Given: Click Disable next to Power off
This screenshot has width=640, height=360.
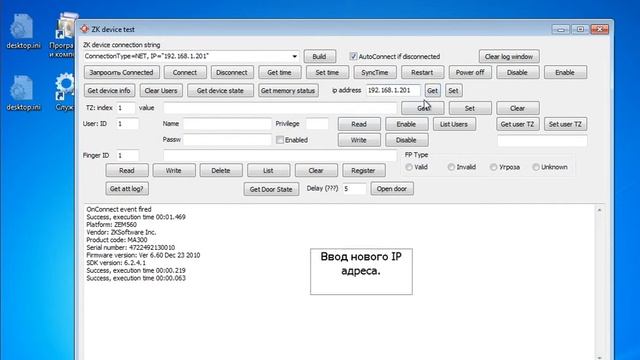Looking at the screenshot, I should (518, 72).
